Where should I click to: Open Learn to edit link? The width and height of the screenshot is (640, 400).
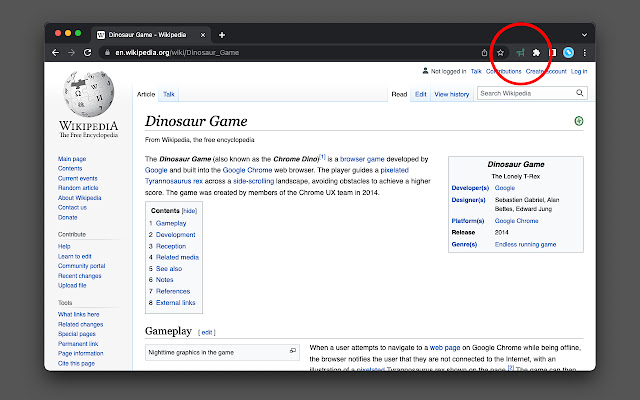pos(75,256)
